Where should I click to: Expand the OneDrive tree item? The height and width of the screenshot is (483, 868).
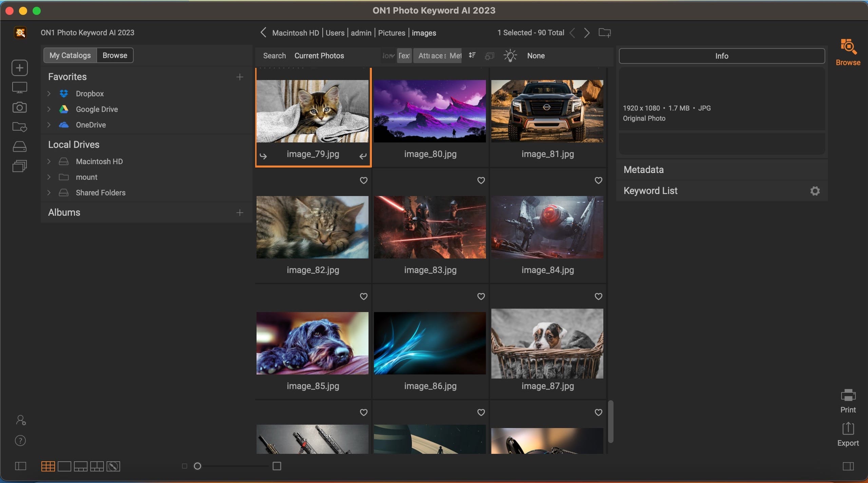49,125
